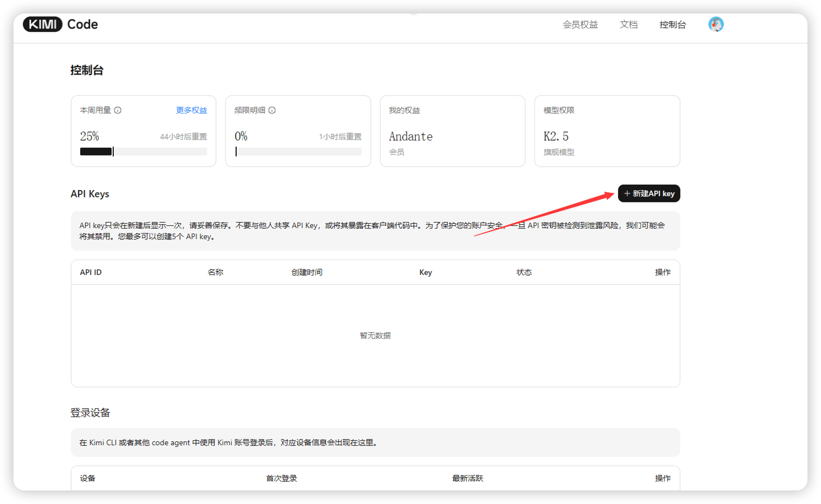The width and height of the screenshot is (821, 504).
Task: Click the 0% rate-limit value
Action: 241,136
